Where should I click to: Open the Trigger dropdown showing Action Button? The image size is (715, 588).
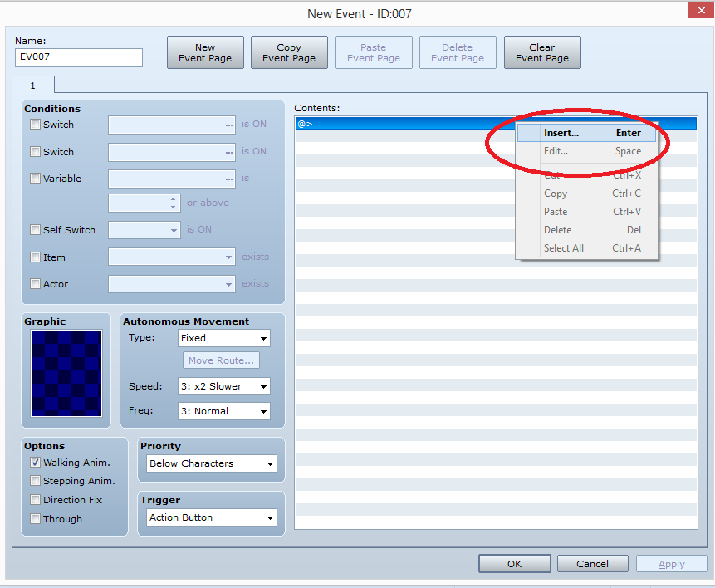(x=212, y=517)
